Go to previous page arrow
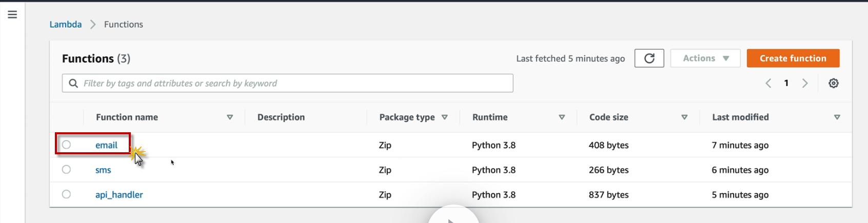The image size is (868, 223). pyautogui.click(x=768, y=83)
